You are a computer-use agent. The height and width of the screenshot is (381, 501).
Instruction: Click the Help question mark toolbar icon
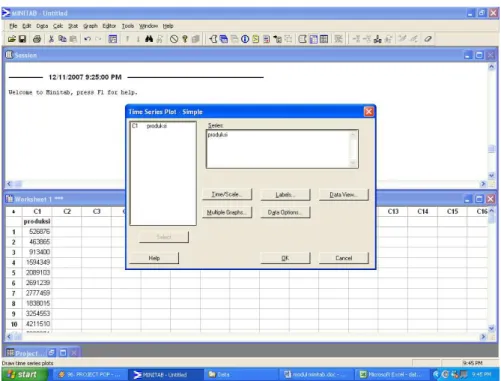[185, 39]
